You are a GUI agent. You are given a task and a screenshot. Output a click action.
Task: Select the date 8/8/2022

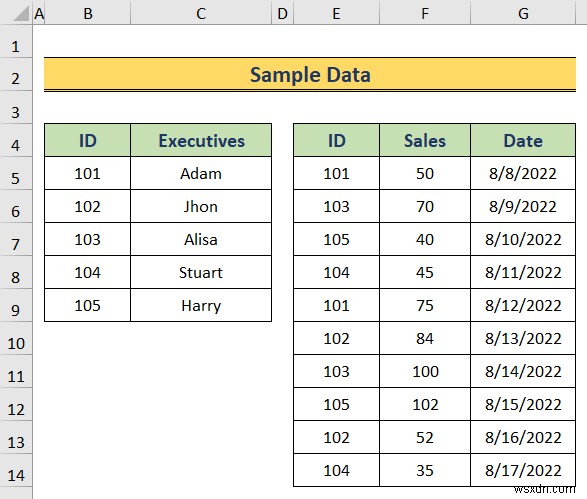pos(523,173)
